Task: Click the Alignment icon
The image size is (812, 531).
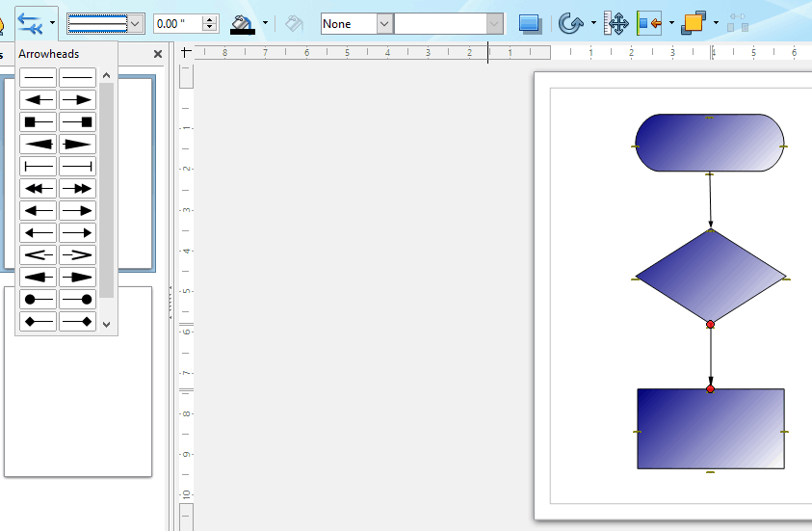Action: point(649,24)
